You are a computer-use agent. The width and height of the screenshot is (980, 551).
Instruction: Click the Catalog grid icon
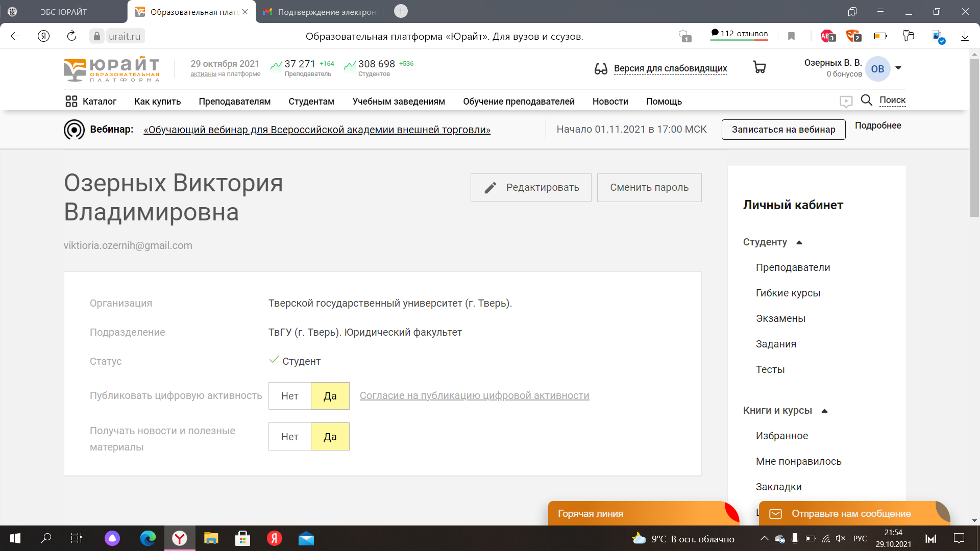[71, 102]
